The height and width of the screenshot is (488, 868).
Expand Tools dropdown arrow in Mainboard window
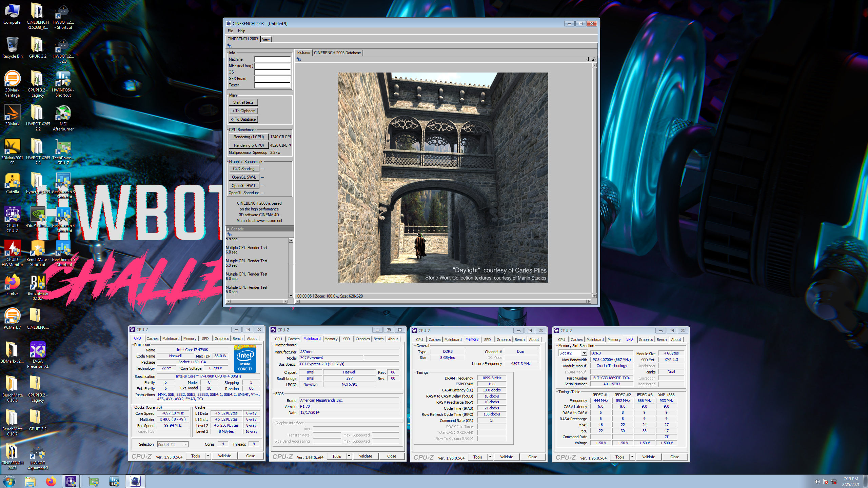pos(349,456)
